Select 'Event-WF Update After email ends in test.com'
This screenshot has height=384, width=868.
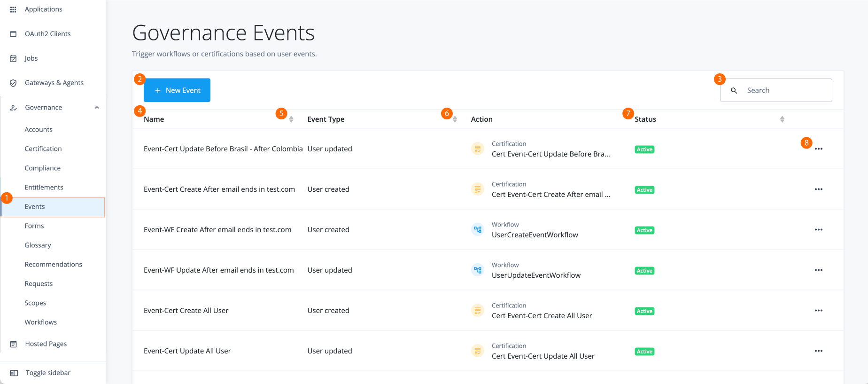coord(219,270)
